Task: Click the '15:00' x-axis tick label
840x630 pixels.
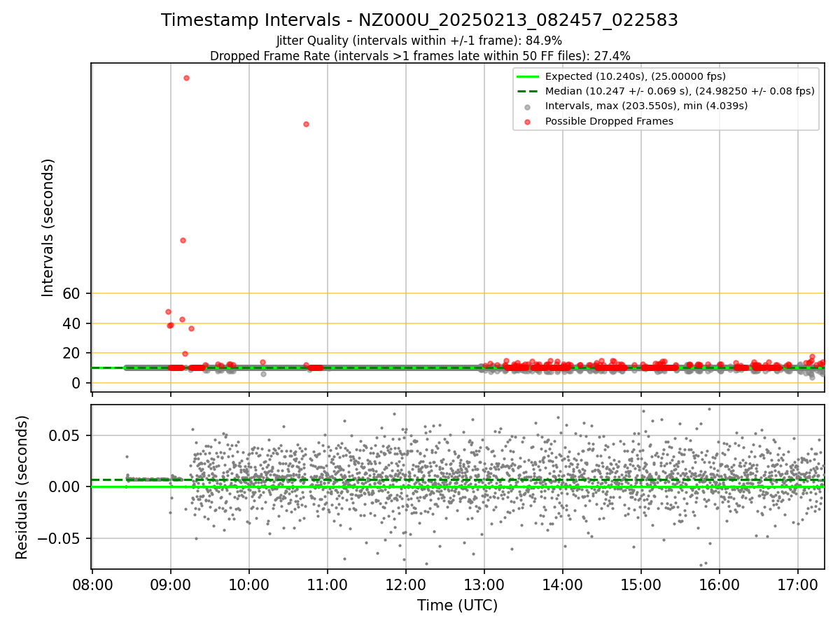Action: point(641,584)
